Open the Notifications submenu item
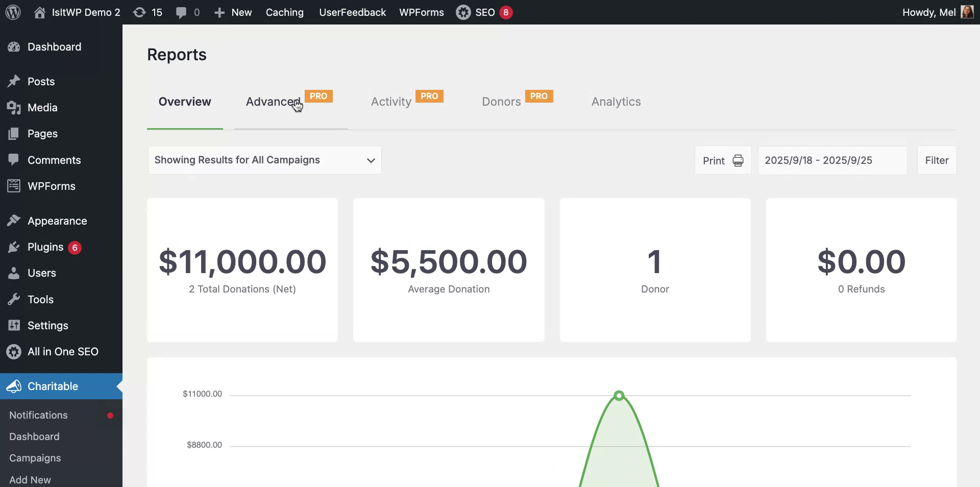This screenshot has height=487, width=980. pos(38,415)
